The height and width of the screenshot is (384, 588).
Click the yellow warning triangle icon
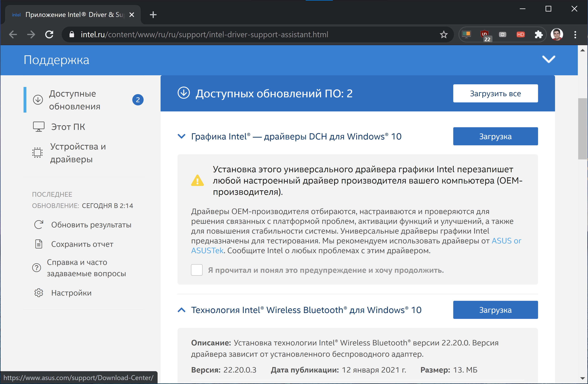pyautogui.click(x=197, y=180)
